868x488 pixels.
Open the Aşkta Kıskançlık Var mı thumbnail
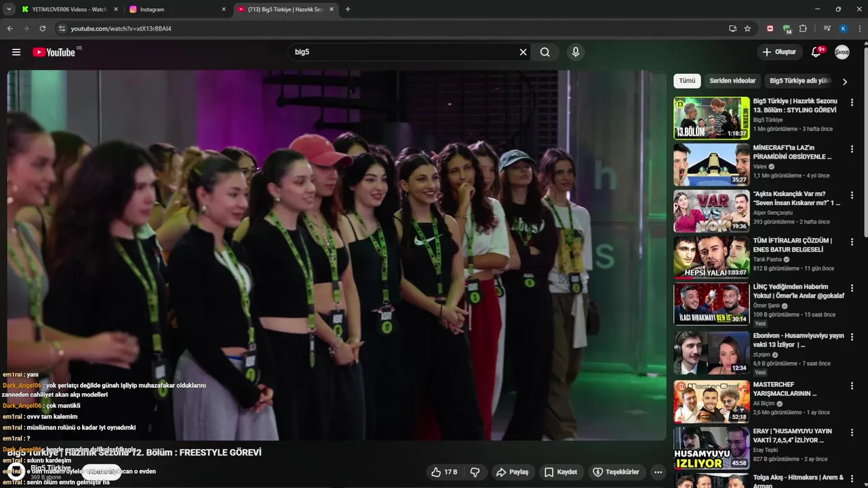[711, 211]
